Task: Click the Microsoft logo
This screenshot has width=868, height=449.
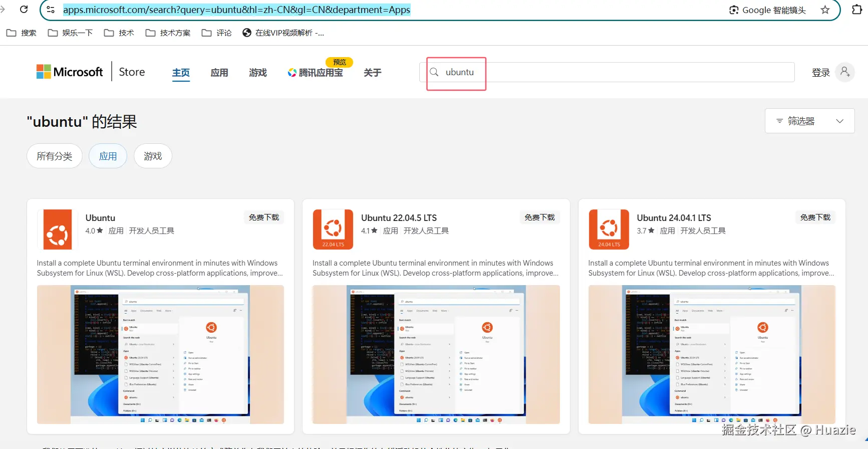Action: (70, 72)
